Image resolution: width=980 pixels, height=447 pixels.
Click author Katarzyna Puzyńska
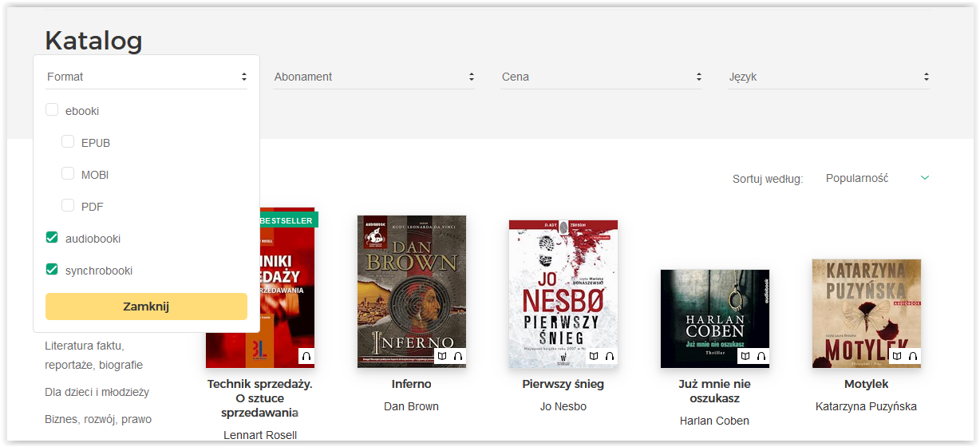867,406
